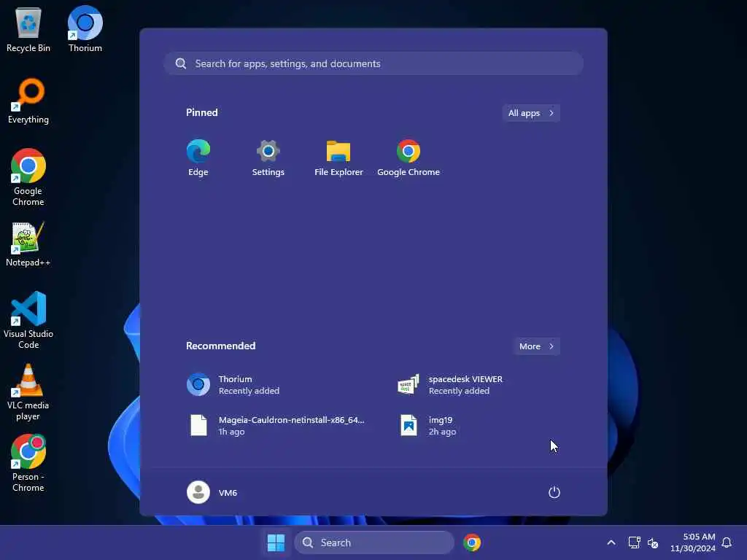Open the notifications bell icon
747x560 pixels.
pos(727,542)
